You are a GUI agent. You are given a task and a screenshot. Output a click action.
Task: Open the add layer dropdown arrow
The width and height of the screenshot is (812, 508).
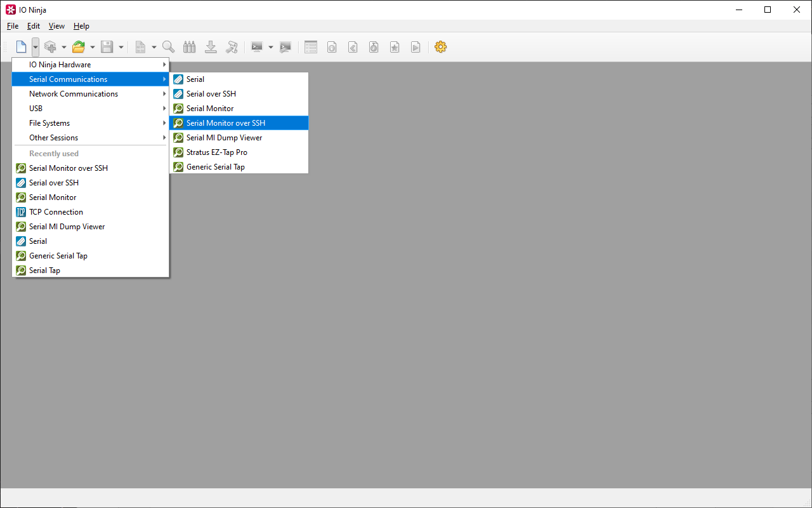[x=64, y=47]
